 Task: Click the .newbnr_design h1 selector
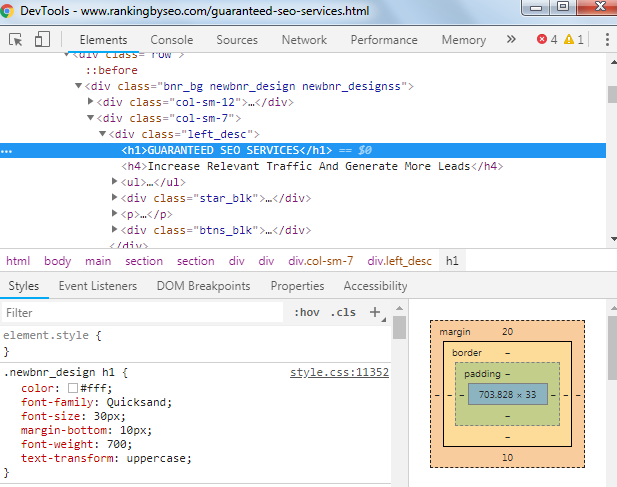59,372
